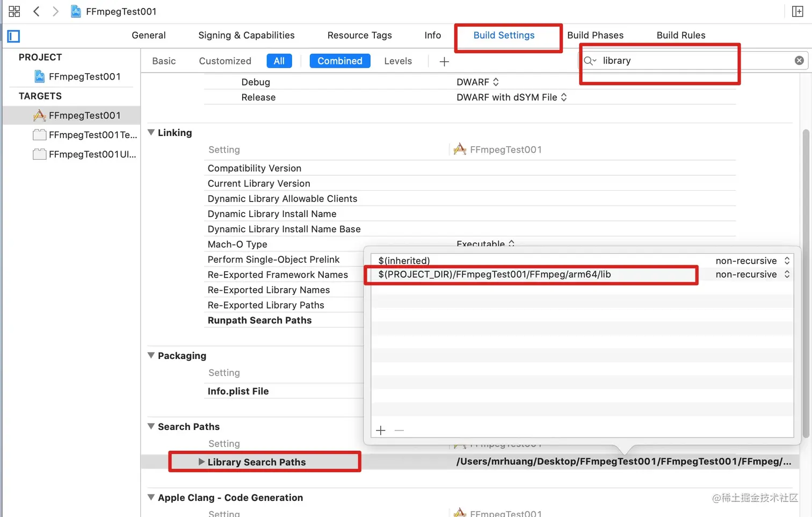
Task: Switch to the General tab
Action: (149, 35)
